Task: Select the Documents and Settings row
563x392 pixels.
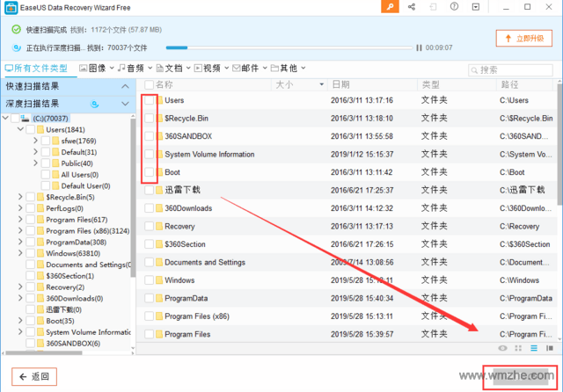Action: [347, 262]
